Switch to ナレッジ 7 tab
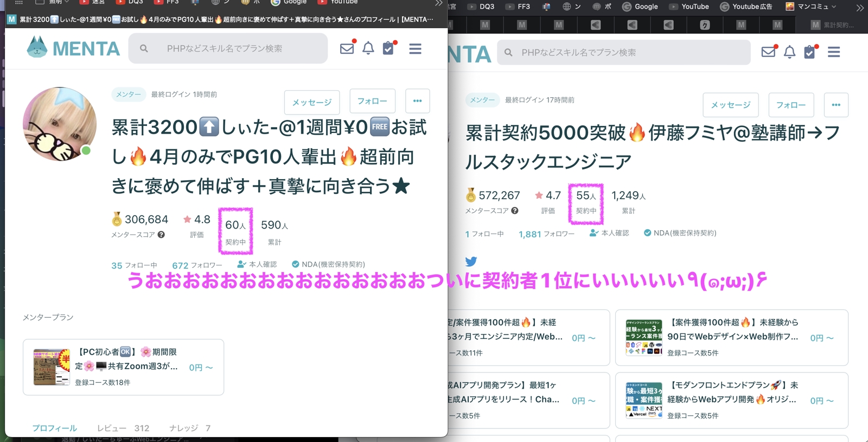This screenshot has height=442, width=868. pos(189,428)
